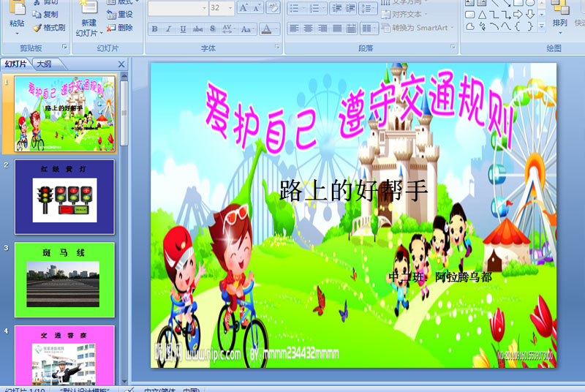This screenshot has height=392, width=585.
Task: Increase font size with grow font icon
Action: 243,8
